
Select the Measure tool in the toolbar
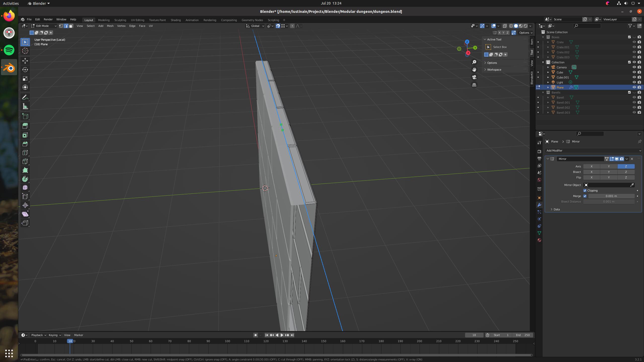[x=25, y=106]
